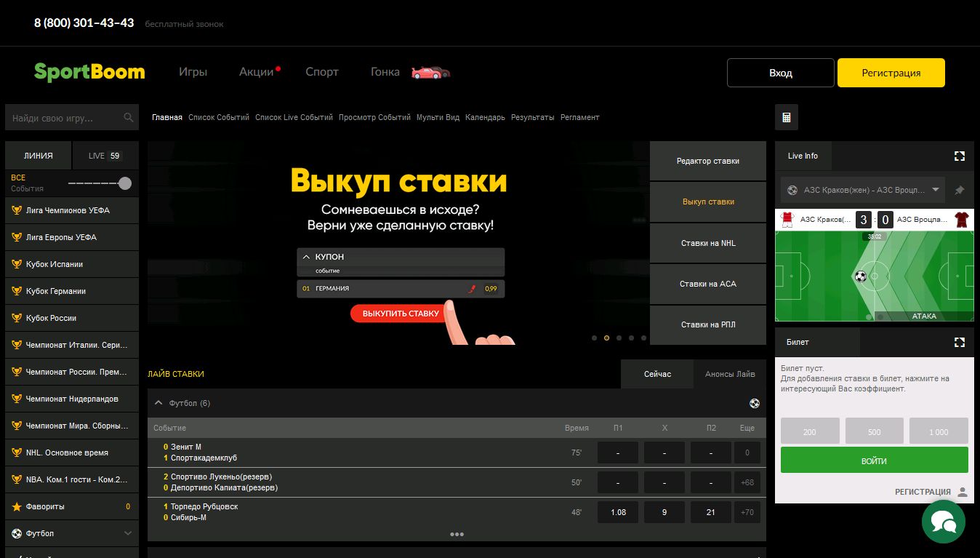Click the П2 odds 21
Viewport: 980px width, 558px height.
[x=711, y=512]
